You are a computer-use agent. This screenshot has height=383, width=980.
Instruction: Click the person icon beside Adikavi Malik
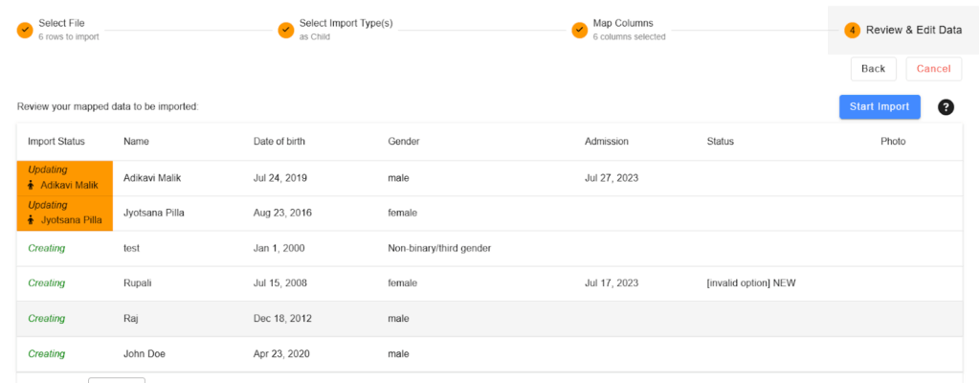pyautogui.click(x=32, y=185)
